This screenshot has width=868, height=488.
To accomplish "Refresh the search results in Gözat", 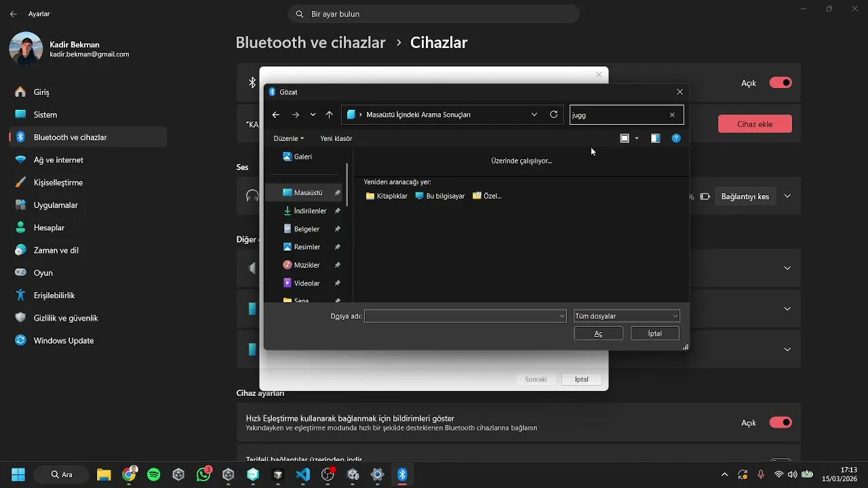I will pyautogui.click(x=554, y=115).
